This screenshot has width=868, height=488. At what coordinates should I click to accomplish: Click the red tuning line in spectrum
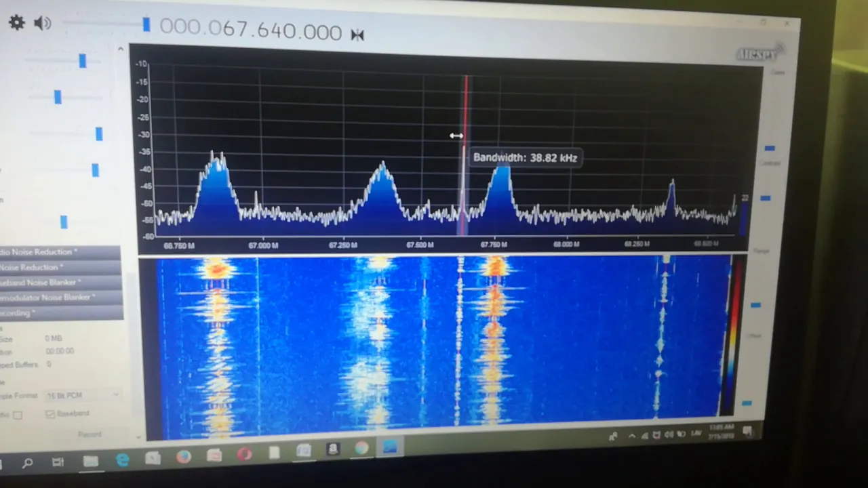point(466,156)
